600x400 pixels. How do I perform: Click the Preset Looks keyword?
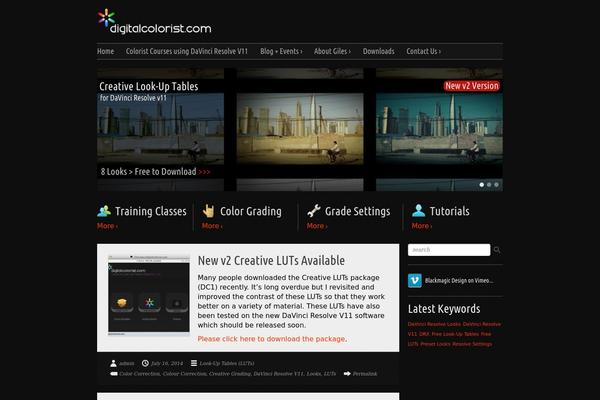coord(435,344)
